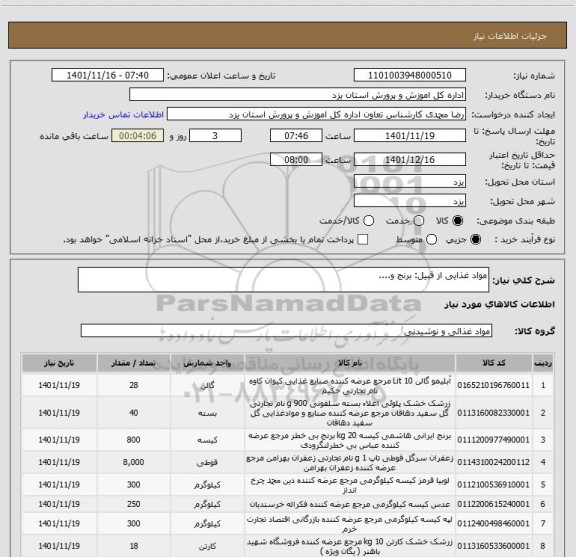Click the buyer organization name field
Viewport: 576px width, 557px height.
(297, 95)
